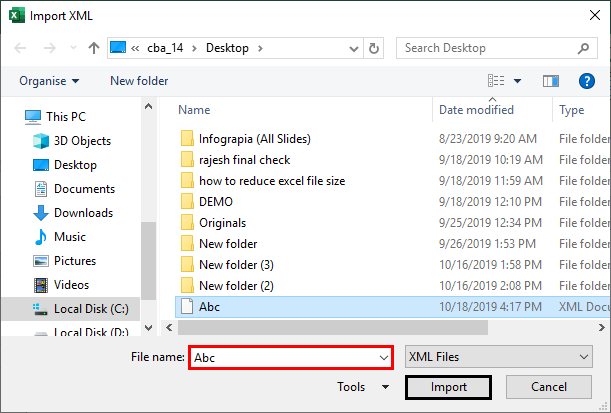Click the Pictures icon
The image size is (611, 413).
[x=41, y=261]
